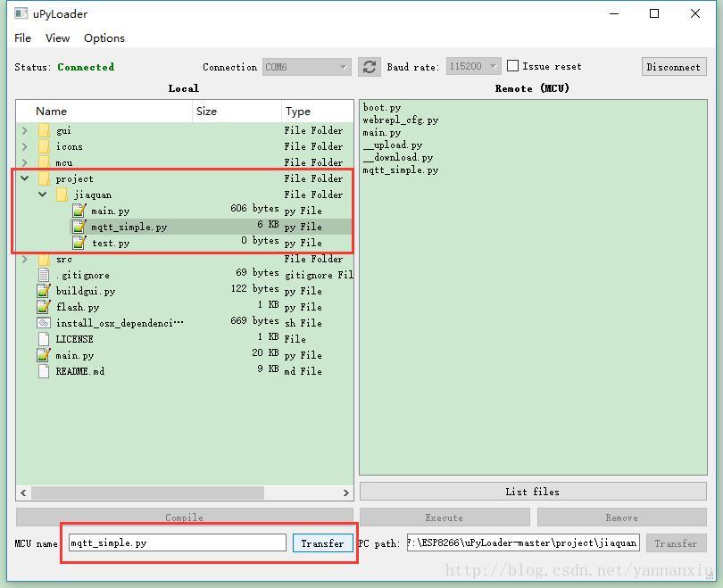Click the icons folder icon
The height and width of the screenshot is (588, 723).
(x=45, y=146)
